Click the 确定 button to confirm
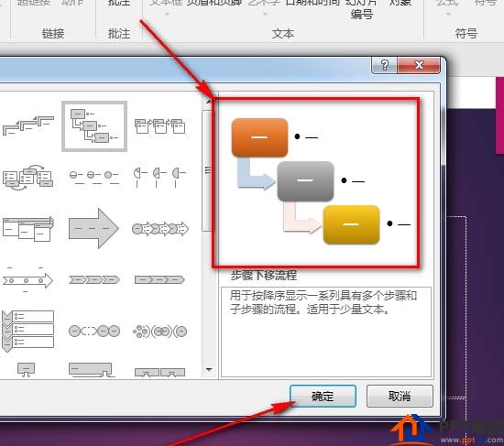Viewport: 504px width, 446px height. pyautogui.click(x=323, y=397)
